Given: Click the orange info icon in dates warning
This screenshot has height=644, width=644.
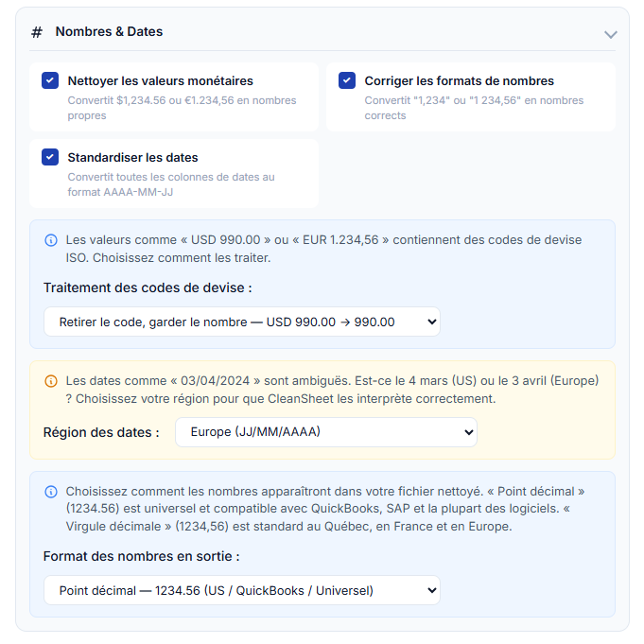Looking at the screenshot, I should [x=51, y=381].
